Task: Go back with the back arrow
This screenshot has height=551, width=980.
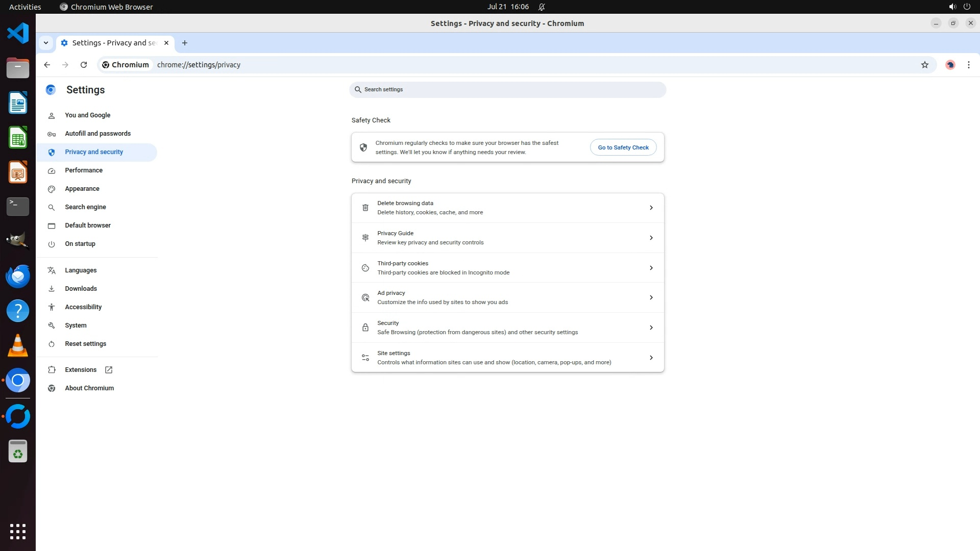Action: 47,65
